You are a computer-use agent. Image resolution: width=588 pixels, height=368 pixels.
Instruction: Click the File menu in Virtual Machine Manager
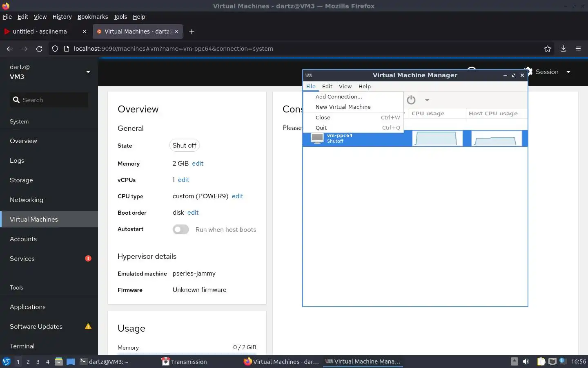(x=311, y=86)
